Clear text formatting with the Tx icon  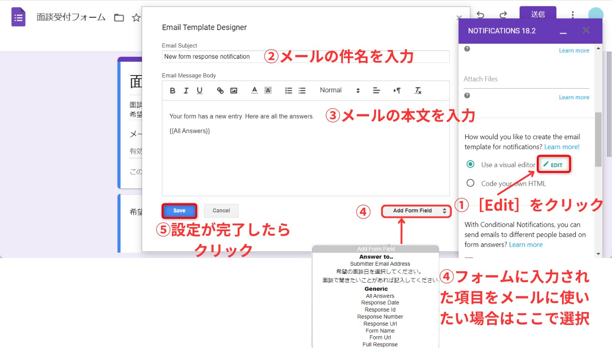(x=418, y=91)
